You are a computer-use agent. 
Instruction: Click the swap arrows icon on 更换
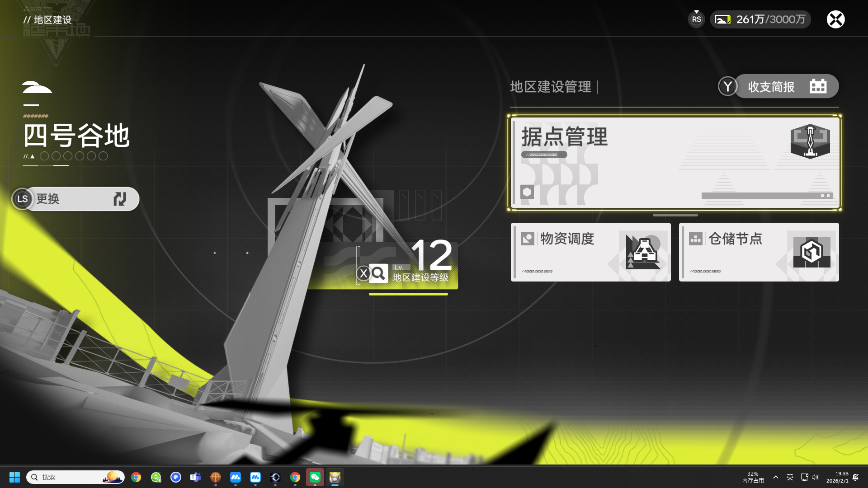coord(120,199)
